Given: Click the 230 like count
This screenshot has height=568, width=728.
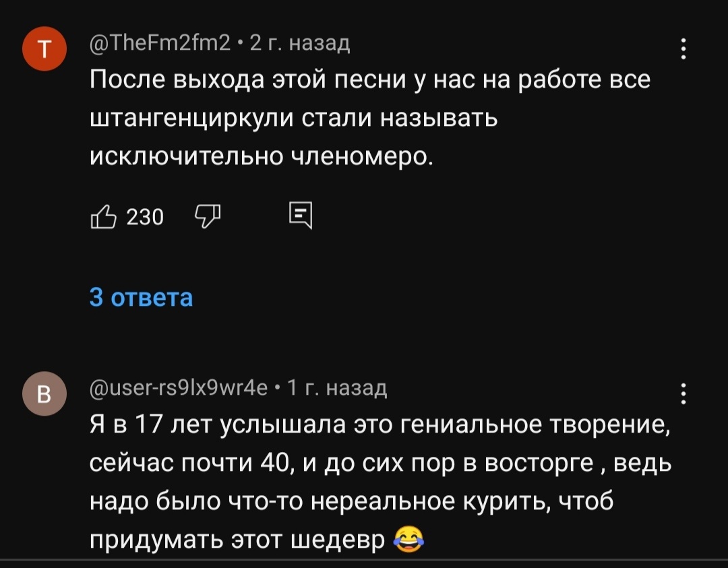Looking at the screenshot, I should (x=145, y=216).
